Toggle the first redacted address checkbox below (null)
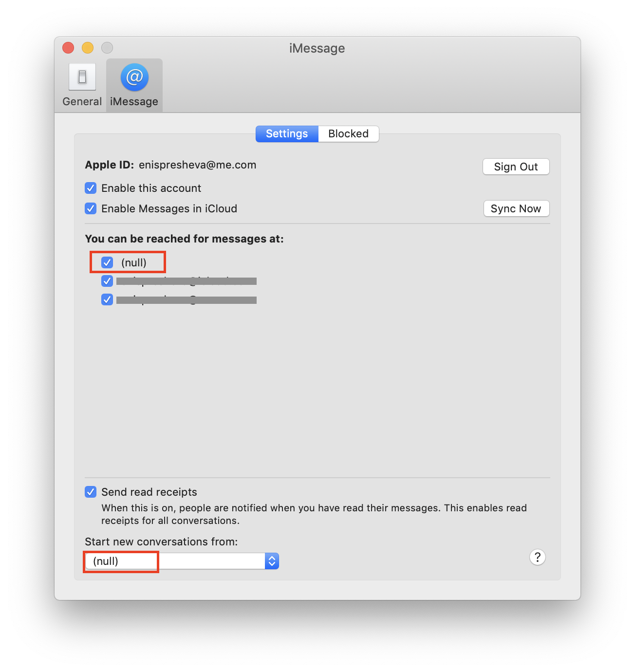Screen dimensions: 635x672 (x=107, y=281)
